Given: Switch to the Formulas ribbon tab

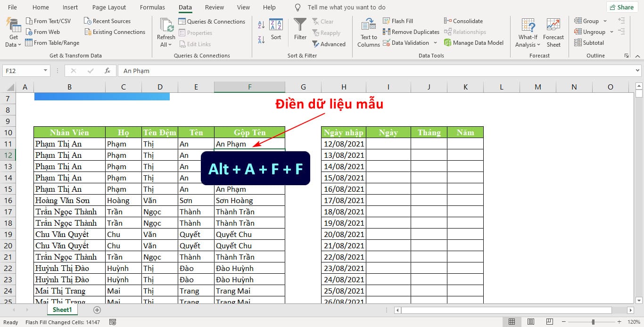Looking at the screenshot, I should point(152,7).
